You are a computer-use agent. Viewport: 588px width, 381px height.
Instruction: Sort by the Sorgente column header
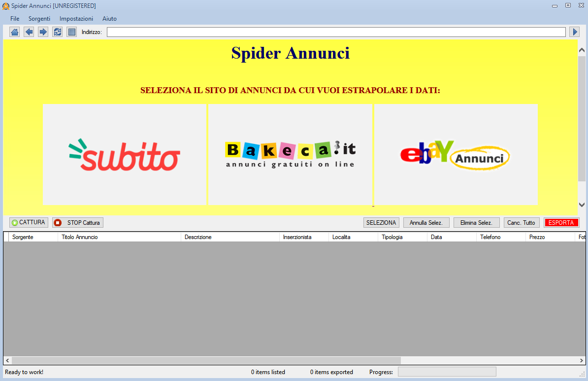coord(33,237)
